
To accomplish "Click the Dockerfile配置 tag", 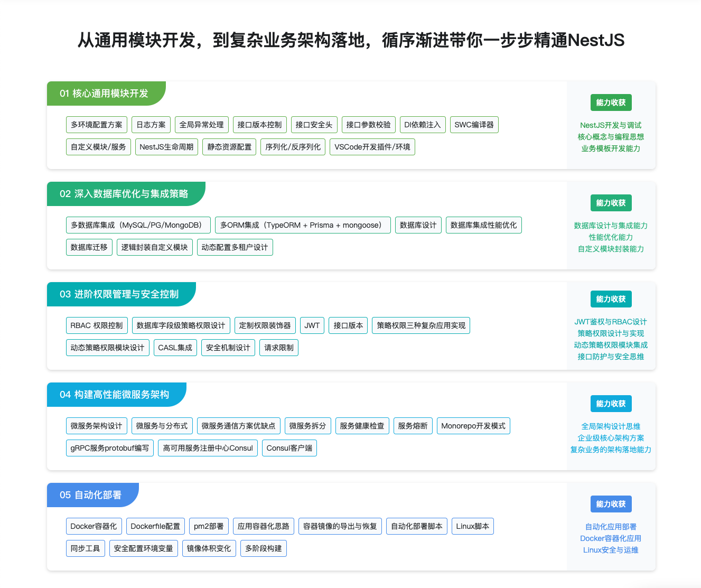I will [155, 526].
